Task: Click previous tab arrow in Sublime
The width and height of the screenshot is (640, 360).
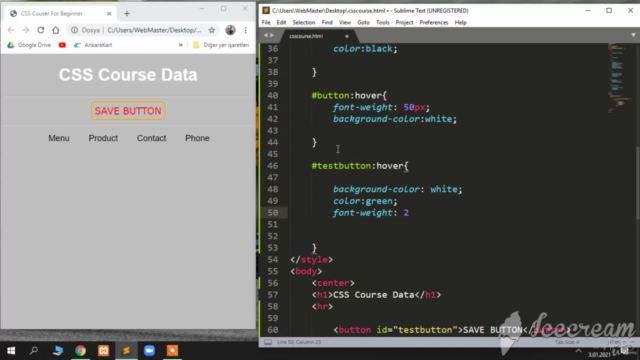Action: (266, 36)
